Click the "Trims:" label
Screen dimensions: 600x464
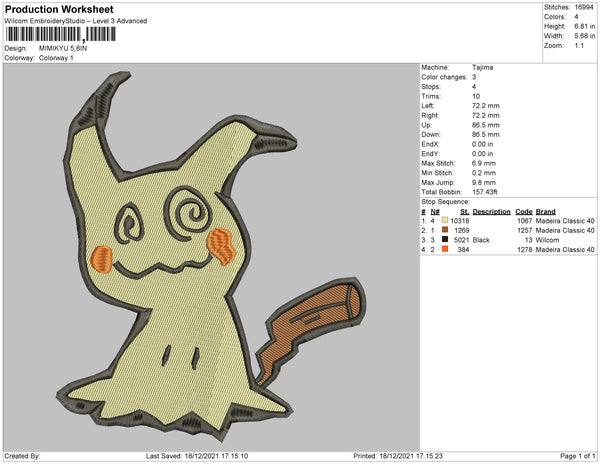point(431,96)
